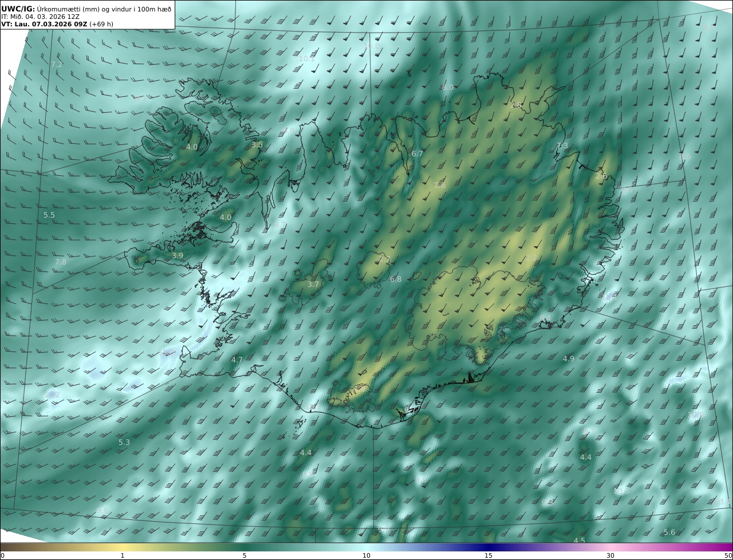This screenshot has height=560, width=733.
Task: Click the colorbar tick label 50
Action: (728, 556)
